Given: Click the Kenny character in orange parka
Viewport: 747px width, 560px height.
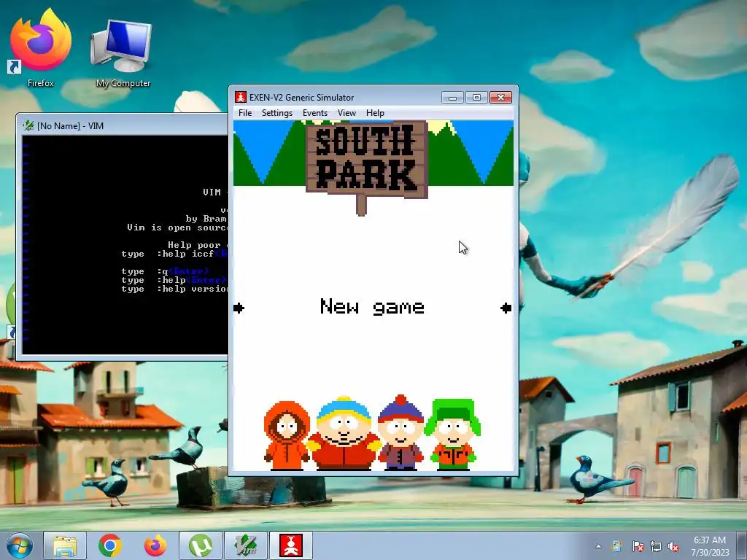Looking at the screenshot, I should click(287, 436).
